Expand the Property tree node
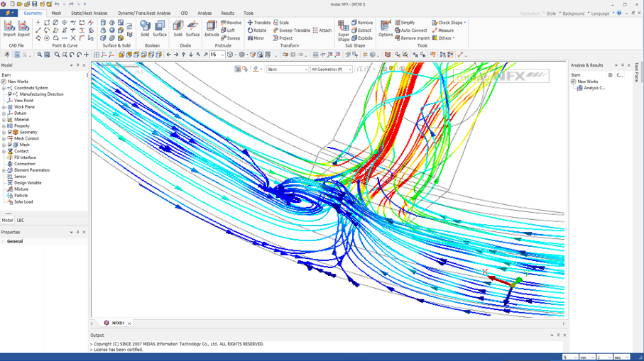Viewport: 644px width, 361px height. [4, 126]
